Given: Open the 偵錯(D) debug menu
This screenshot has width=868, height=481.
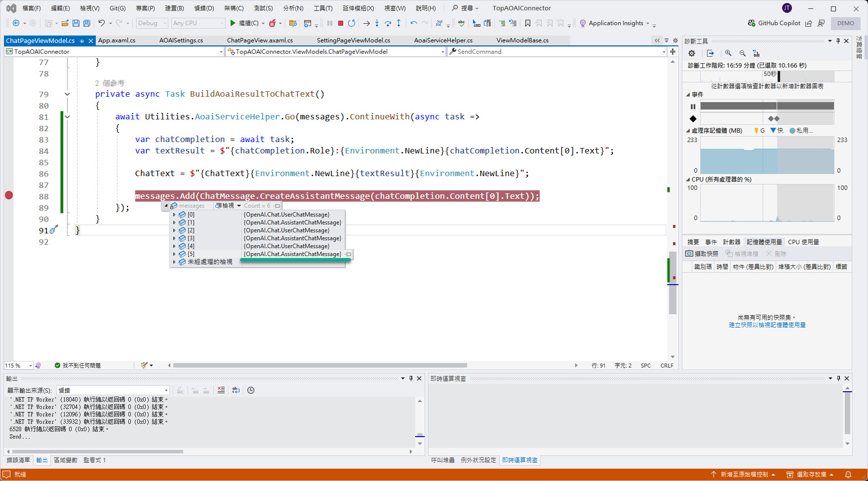Looking at the screenshot, I should point(204,8).
